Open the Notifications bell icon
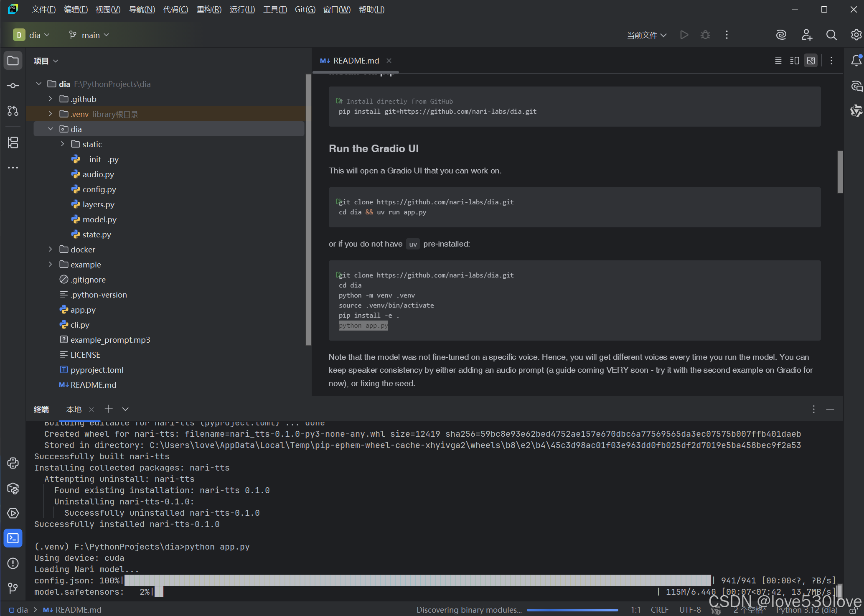Viewport: 864px width, 616px height. point(856,61)
